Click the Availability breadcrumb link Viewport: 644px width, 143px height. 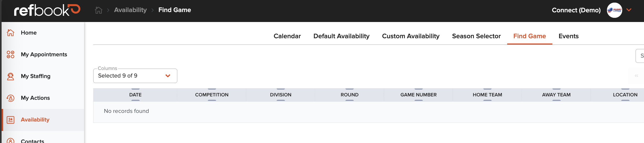(130, 10)
